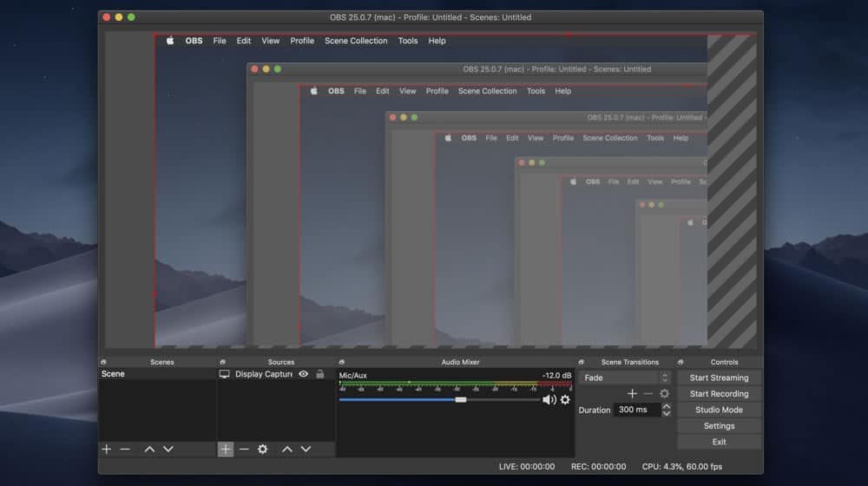Click the Exit button

click(x=719, y=442)
